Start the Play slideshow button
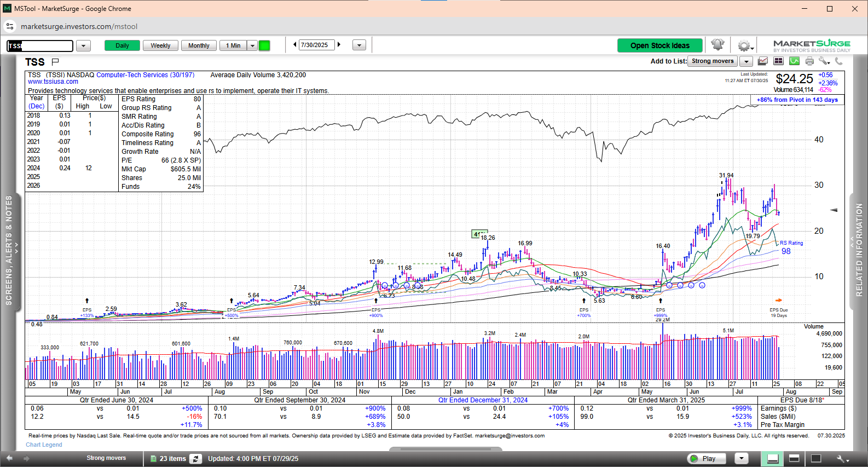 (x=706, y=459)
